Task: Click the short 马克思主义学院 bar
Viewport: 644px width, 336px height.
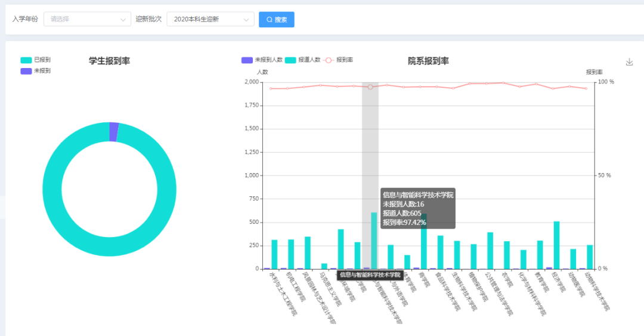Action: (324, 266)
